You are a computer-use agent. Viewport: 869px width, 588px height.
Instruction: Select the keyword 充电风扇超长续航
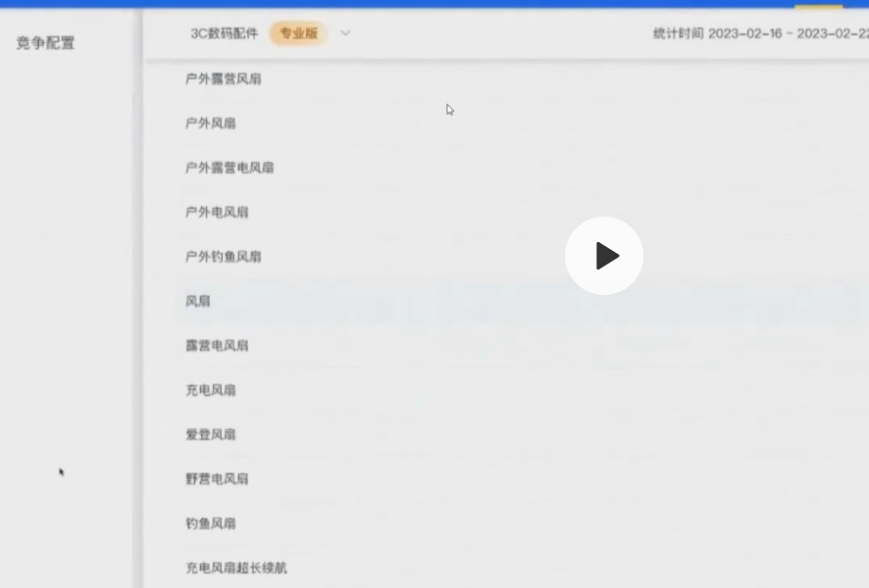[x=238, y=567]
